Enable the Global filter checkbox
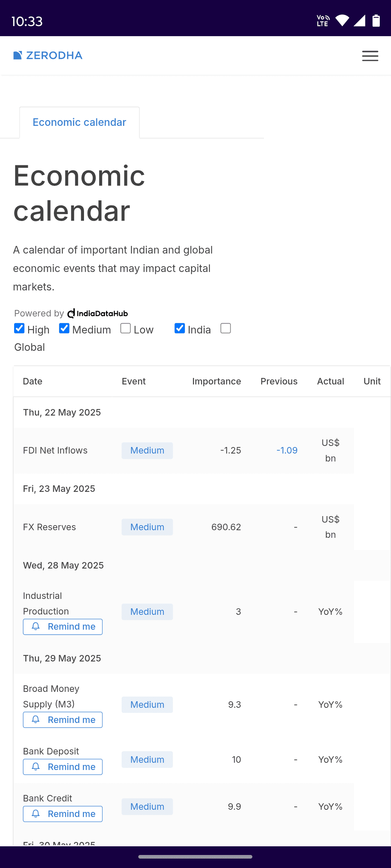The image size is (391, 868). [x=226, y=328]
